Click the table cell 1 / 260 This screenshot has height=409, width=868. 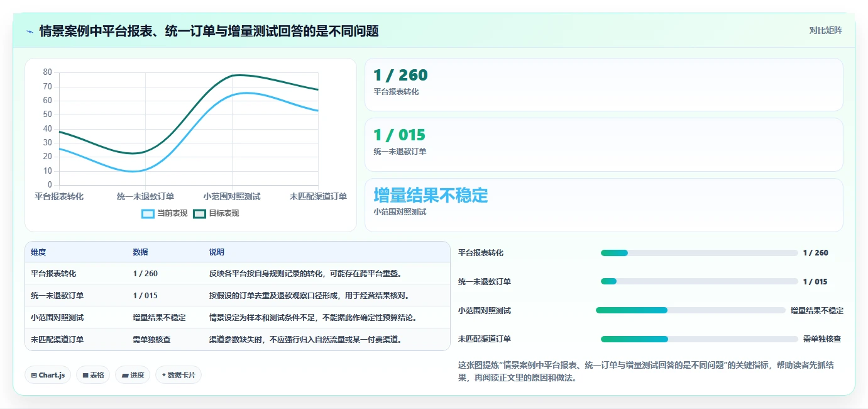click(x=145, y=274)
